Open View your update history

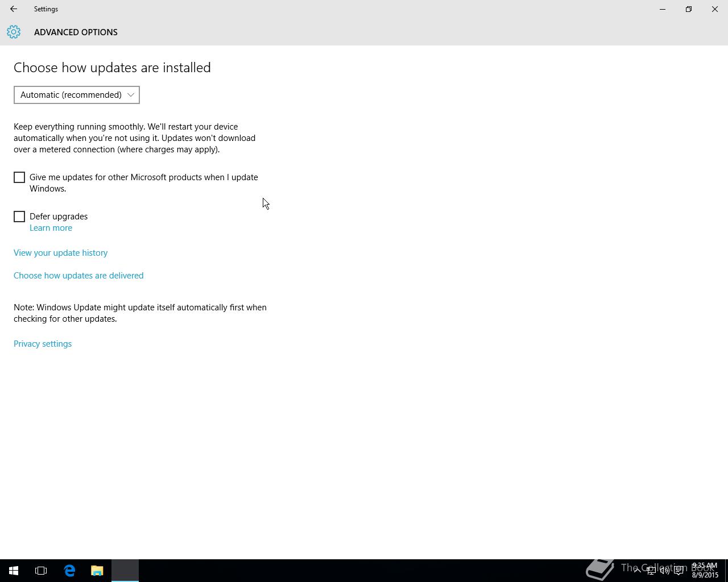(x=60, y=253)
